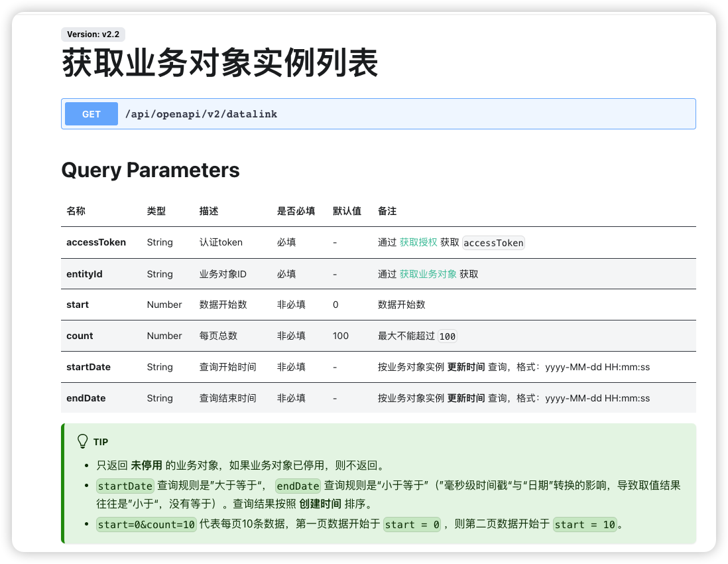Click the bold 未停用 text in tip

(x=147, y=466)
